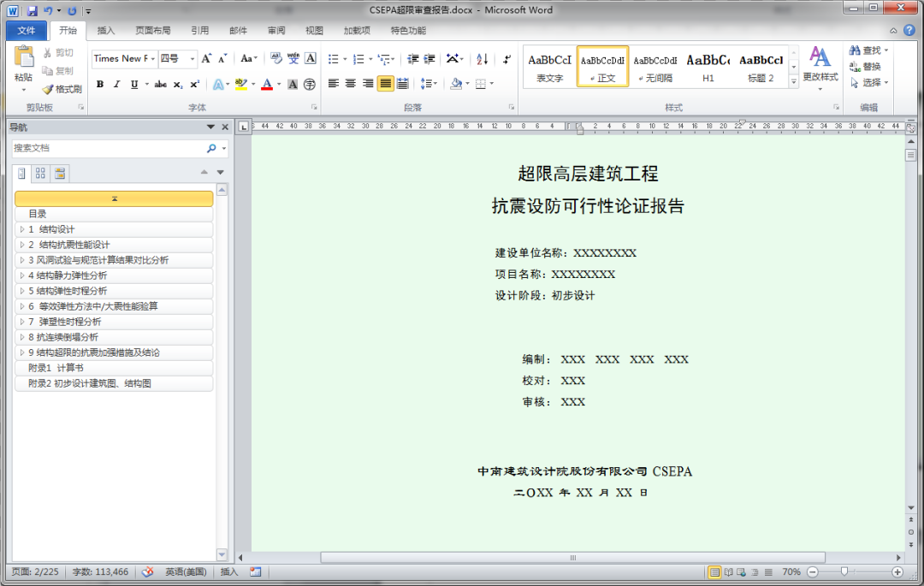Viewport: 924px width, 586px height.
Task: Select the H1 style
Action: [x=708, y=67]
